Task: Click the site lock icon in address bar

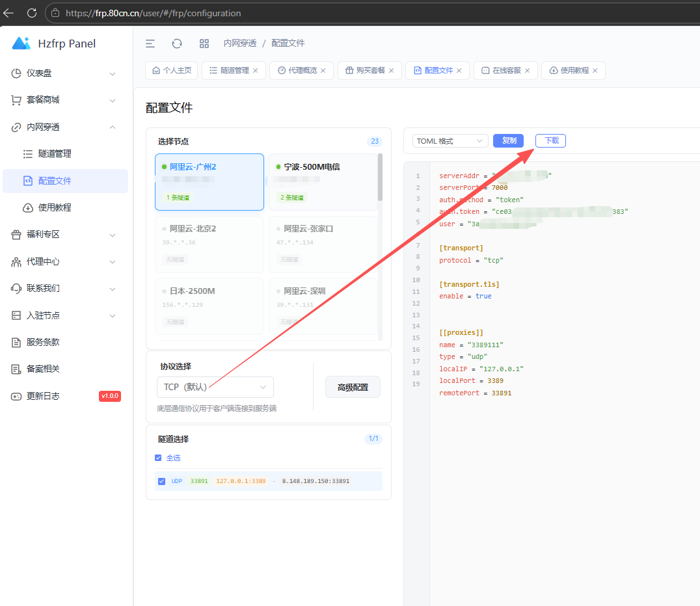Action: coord(55,13)
